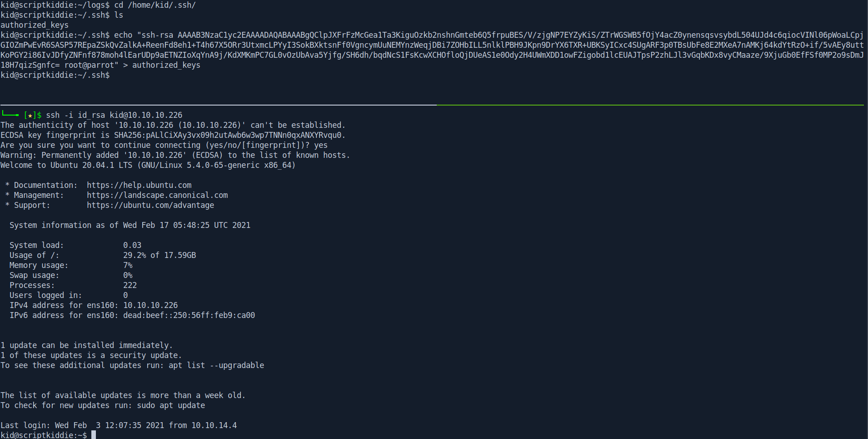Click the '1 update can be installed immediately' line
This screenshot has height=439, width=868.
(x=87, y=345)
